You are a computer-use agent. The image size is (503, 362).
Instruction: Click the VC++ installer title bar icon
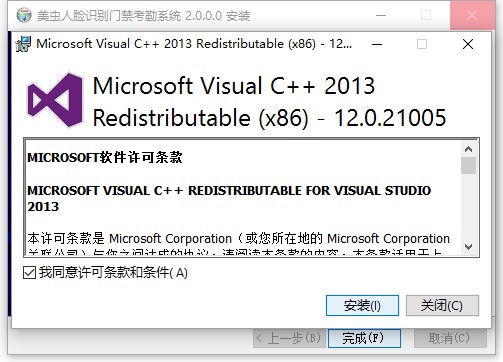tap(23, 44)
